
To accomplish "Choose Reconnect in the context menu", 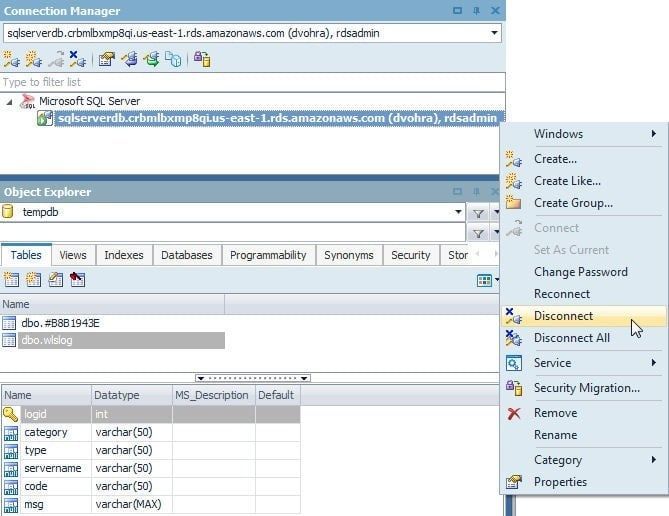I will [584, 294].
